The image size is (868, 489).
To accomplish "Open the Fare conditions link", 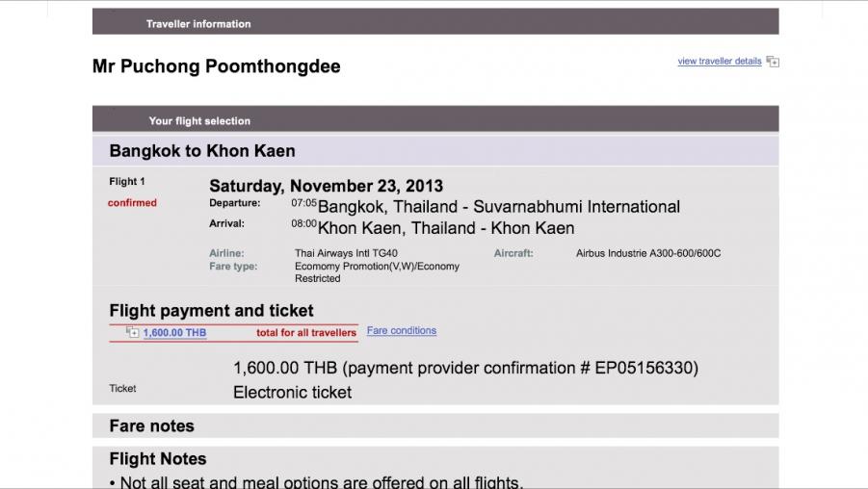I will 401,331.
